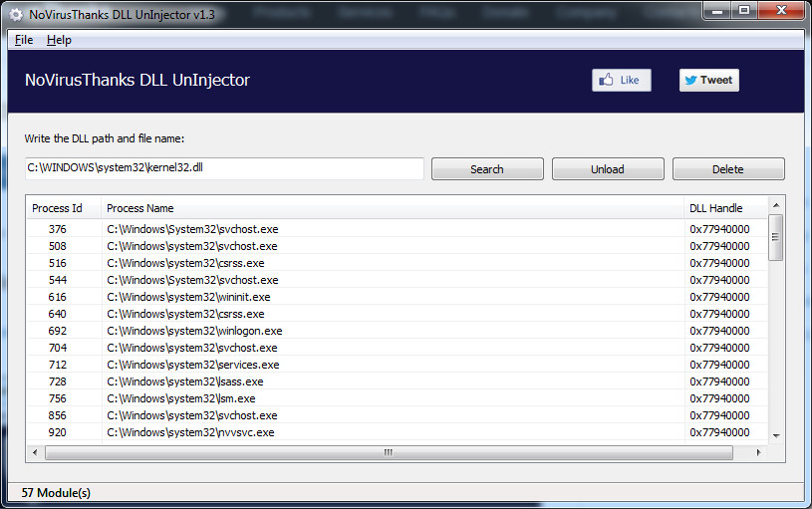Sort by Process Name column header
The height and width of the screenshot is (509, 812).
[392, 208]
